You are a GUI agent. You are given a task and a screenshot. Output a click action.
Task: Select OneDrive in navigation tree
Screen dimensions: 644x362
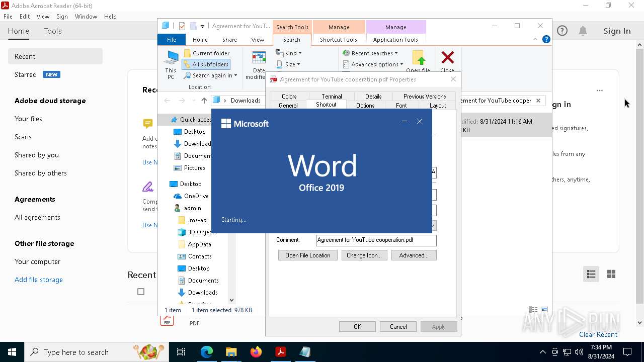tap(196, 196)
